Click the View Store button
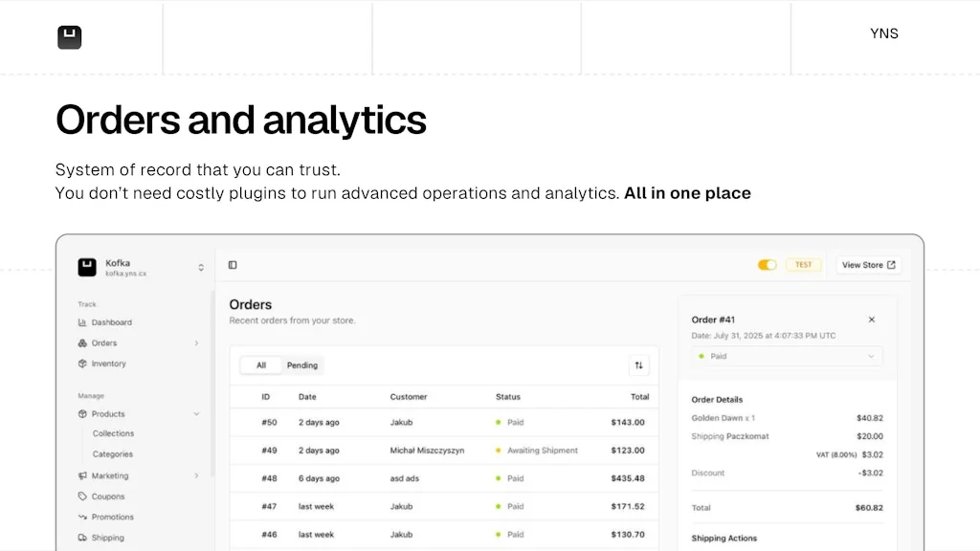 (x=867, y=265)
